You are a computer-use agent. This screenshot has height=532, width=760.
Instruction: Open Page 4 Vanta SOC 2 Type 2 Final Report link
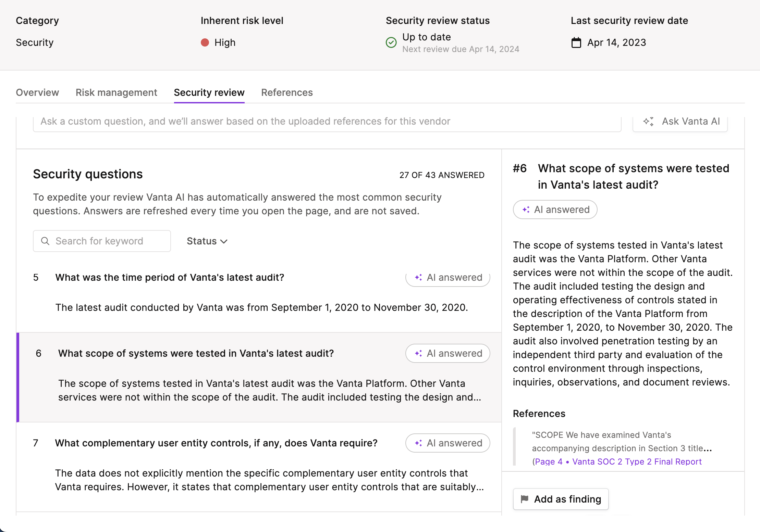(x=618, y=461)
